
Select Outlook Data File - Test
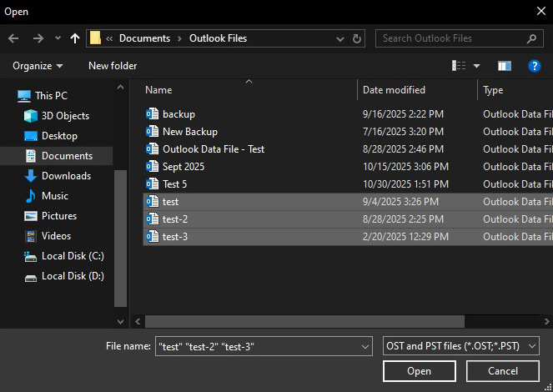pyautogui.click(x=348, y=149)
